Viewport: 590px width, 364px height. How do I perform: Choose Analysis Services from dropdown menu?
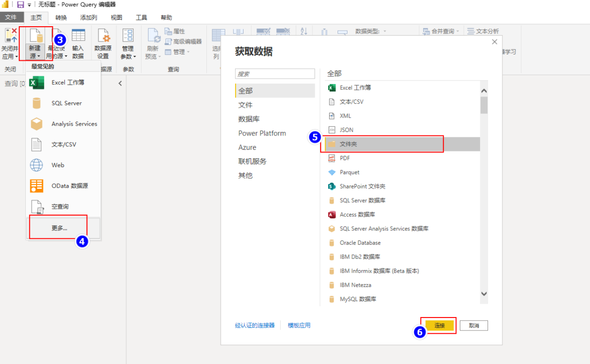click(63, 124)
